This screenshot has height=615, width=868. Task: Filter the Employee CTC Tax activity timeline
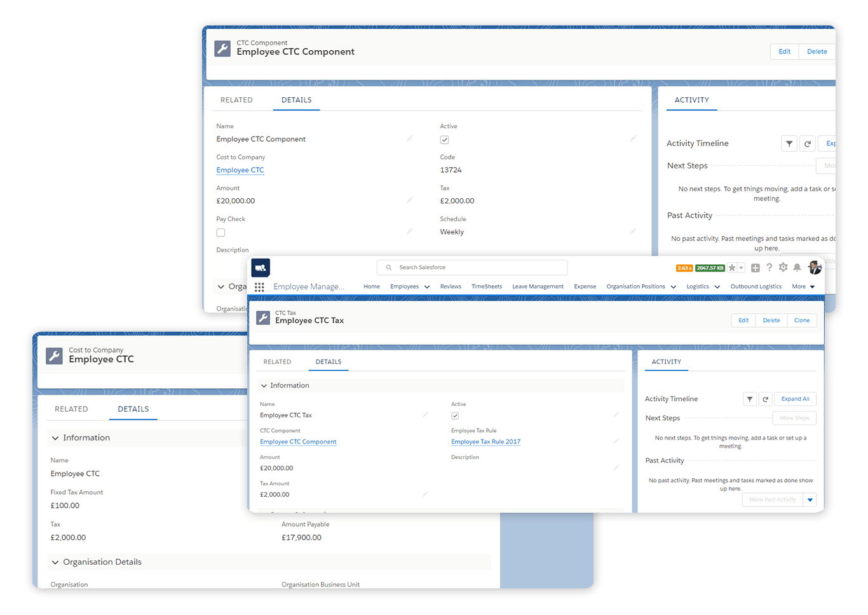[750, 399]
